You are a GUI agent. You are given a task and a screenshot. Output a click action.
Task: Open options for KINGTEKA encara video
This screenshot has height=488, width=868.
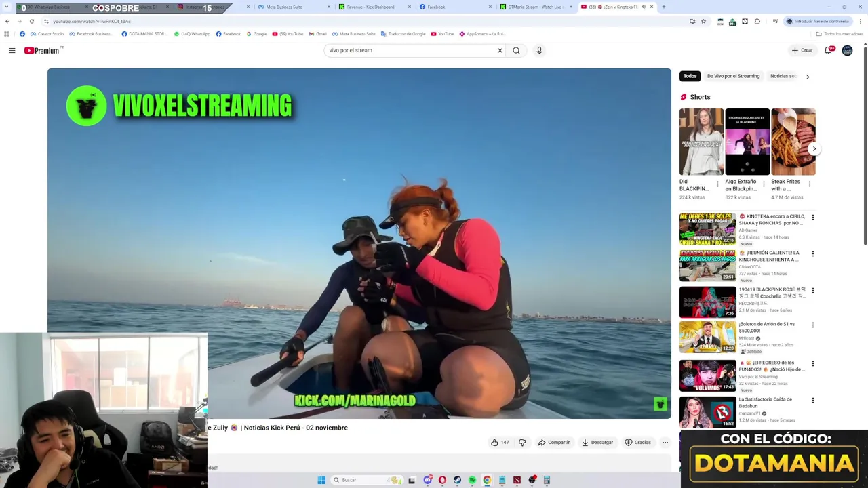click(x=812, y=218)
